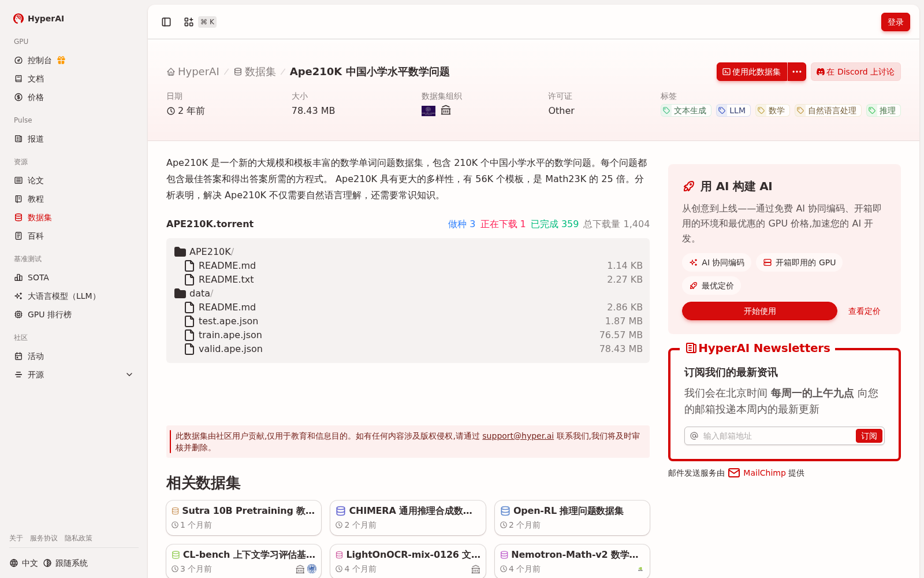Open the command search grid icon
Screen dimensions: 924x578
pos(189,22)
